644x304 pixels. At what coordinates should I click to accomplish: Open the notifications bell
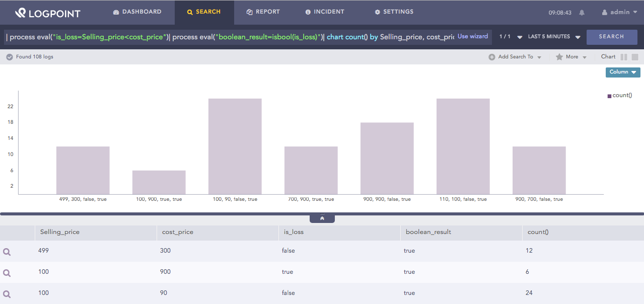582,13
